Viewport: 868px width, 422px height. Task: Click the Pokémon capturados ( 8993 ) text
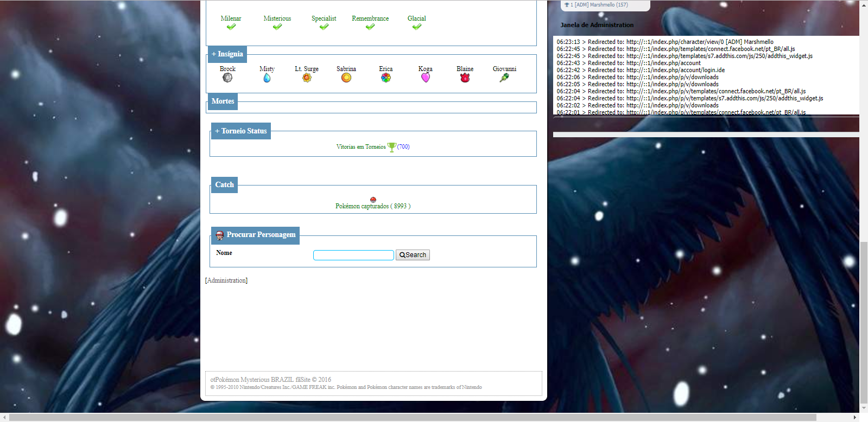click(x=373, y=206)
